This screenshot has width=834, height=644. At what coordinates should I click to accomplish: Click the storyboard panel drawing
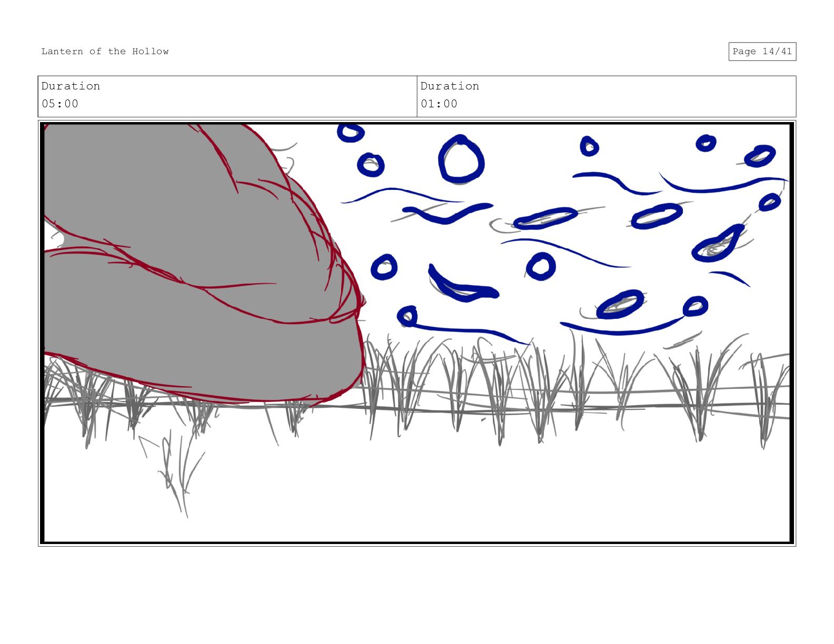417,333
